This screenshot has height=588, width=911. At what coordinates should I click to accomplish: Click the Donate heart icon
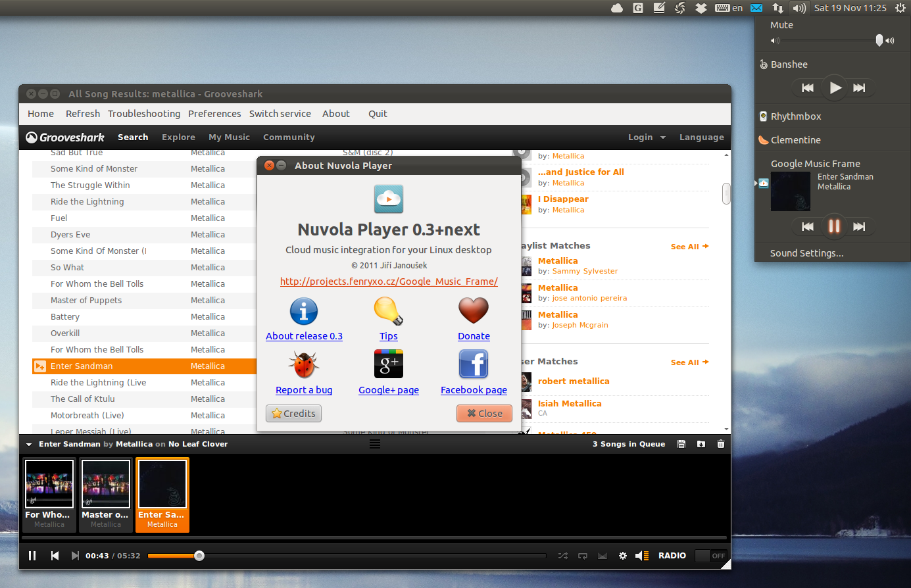coord(474,310)
